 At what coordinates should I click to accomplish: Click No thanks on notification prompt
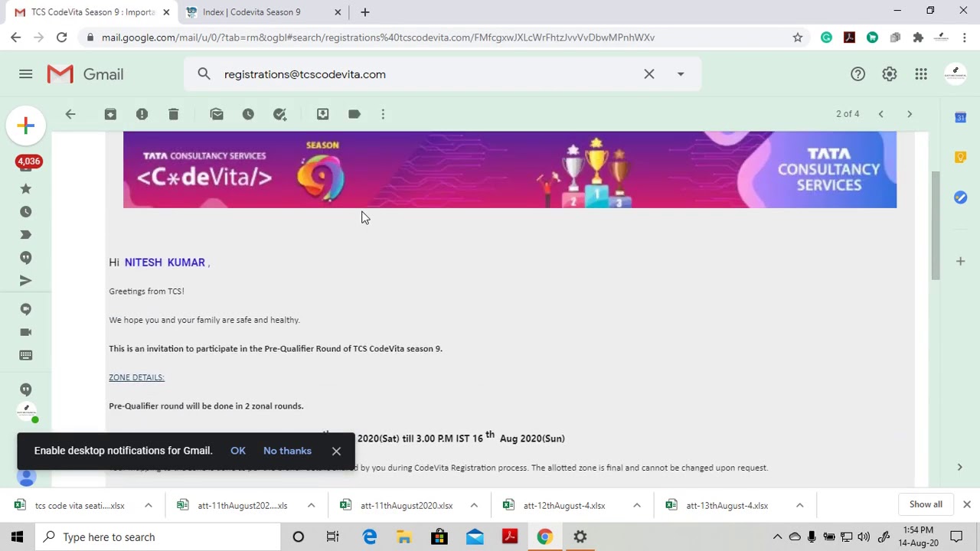tap(287, 451)
